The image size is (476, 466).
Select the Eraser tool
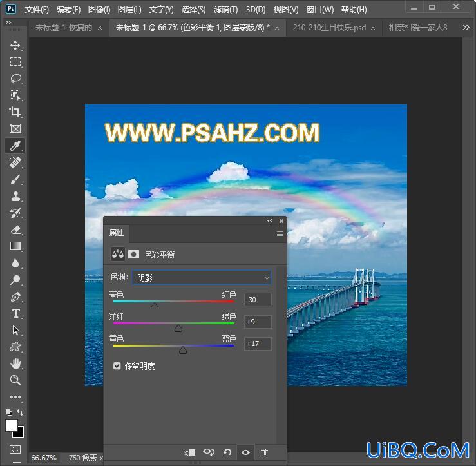[x=15, y=229]
